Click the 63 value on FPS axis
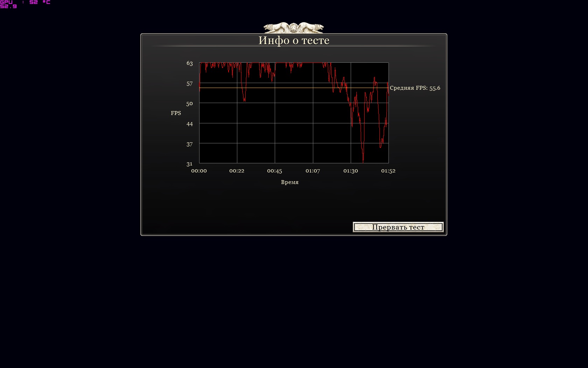 point(189,63)
